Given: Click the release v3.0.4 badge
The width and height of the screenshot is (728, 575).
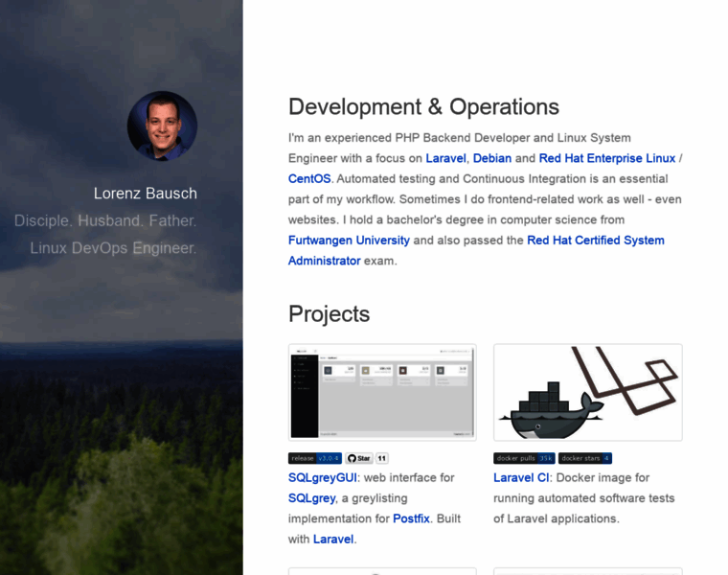Looking at the screenshot, I should pos(314,458).
